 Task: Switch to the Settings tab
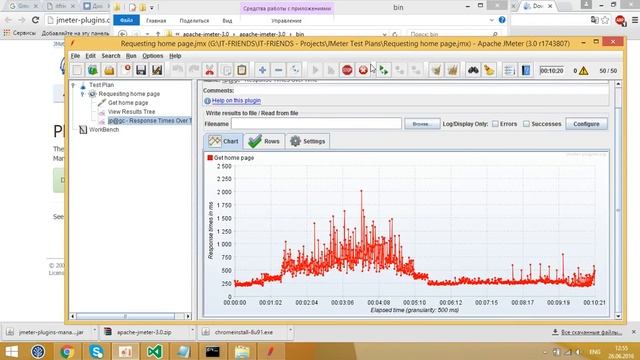[308, 141]
